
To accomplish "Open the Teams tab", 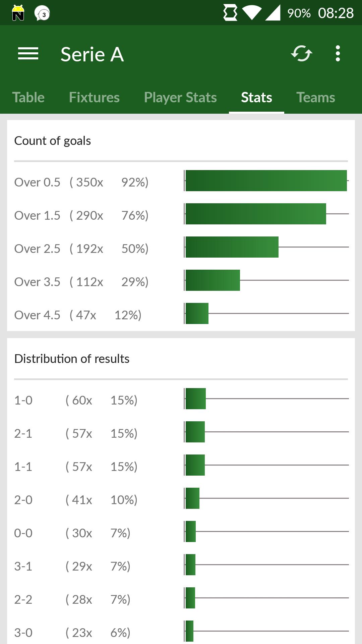I will pos(315,97).
